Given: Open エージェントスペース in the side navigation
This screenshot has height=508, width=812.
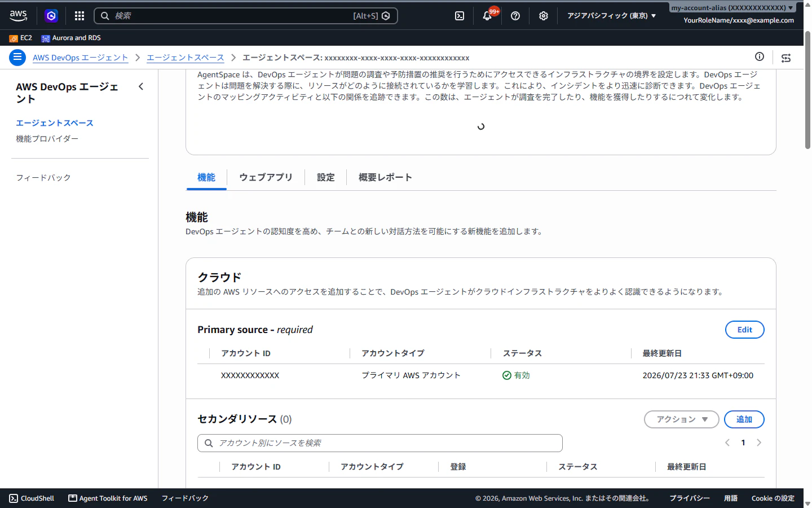Looking at the screenshot, I should tap(55, 123).
